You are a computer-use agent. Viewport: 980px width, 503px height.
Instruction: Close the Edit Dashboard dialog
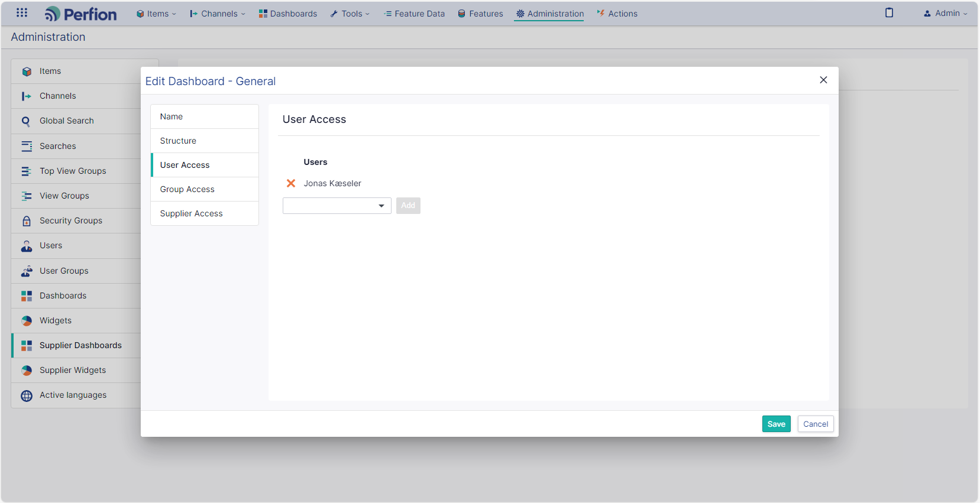(x=823, y=80)
